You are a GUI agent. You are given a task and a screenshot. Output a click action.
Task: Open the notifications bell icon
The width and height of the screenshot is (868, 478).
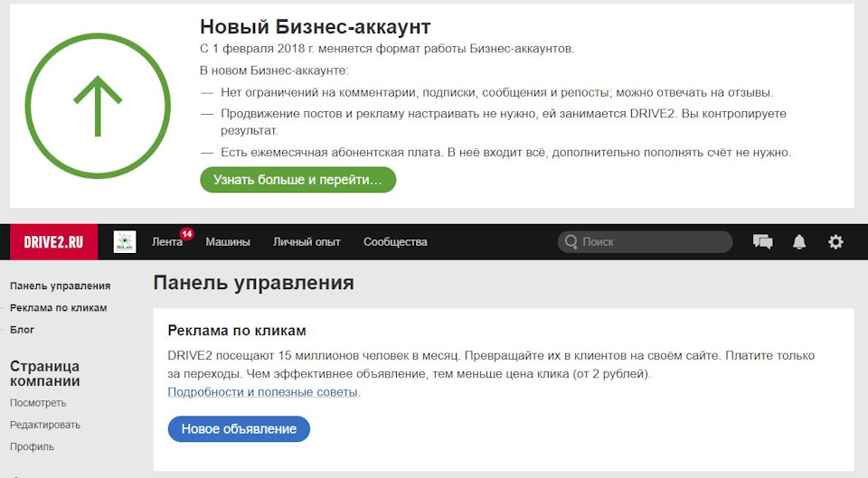(798, 242)
